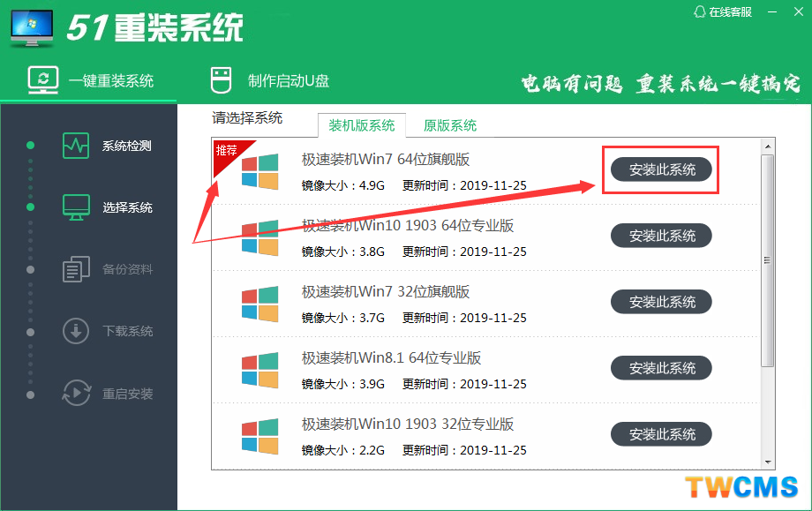Click scroll up arrow of system list
This screenshot has height=511, width=812.
(x=768, y=147)
